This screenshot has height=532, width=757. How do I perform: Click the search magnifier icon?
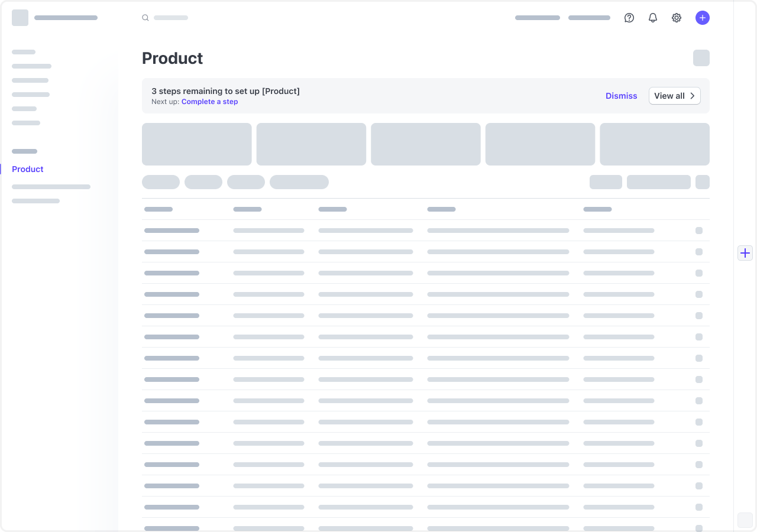[x=145, y=18]
